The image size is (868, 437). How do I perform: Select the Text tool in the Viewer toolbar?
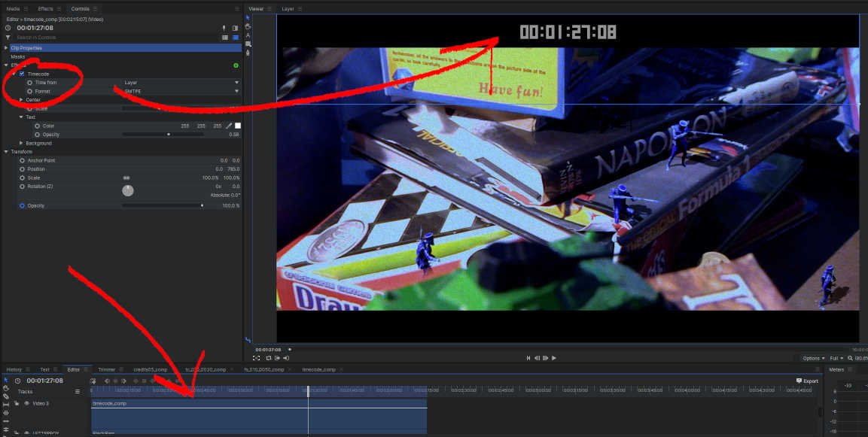click(248, 35)
